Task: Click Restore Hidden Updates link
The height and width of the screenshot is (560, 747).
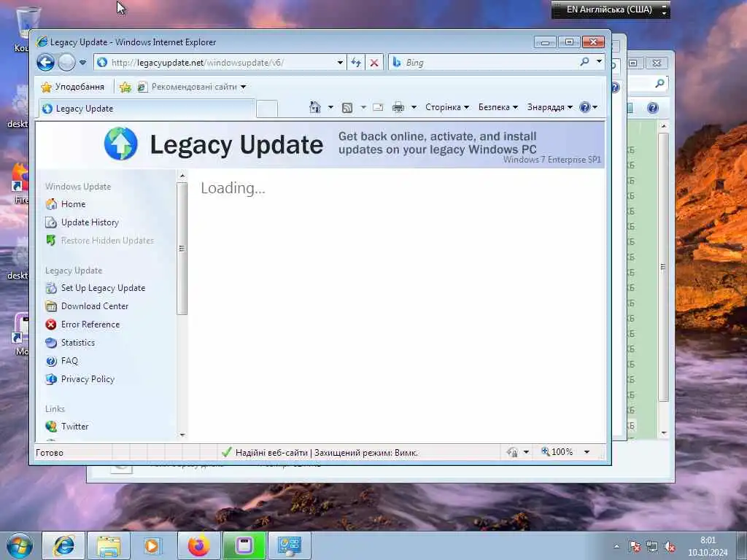Action: (107, 241)
